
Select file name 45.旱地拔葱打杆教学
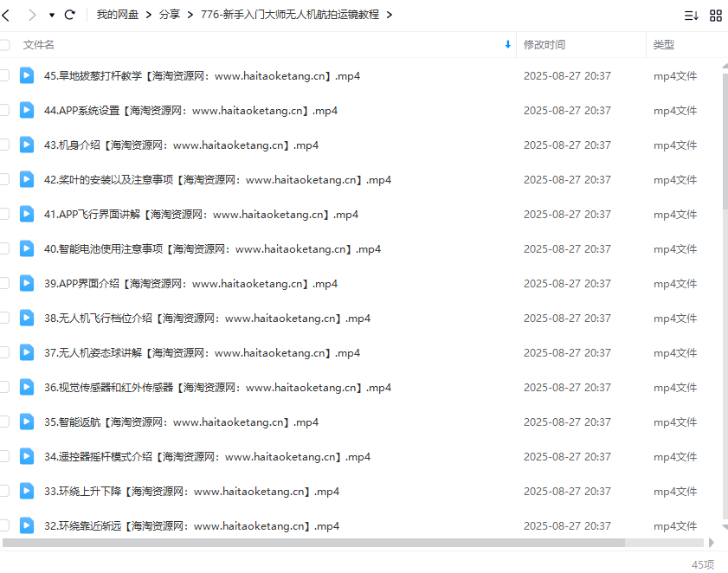coord(202,75)
